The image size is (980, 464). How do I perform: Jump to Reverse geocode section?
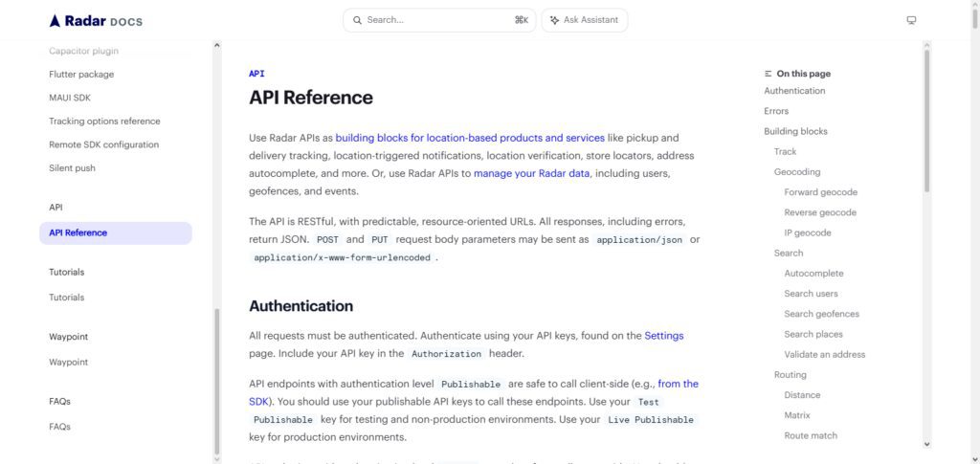click(x=820, y=213)
